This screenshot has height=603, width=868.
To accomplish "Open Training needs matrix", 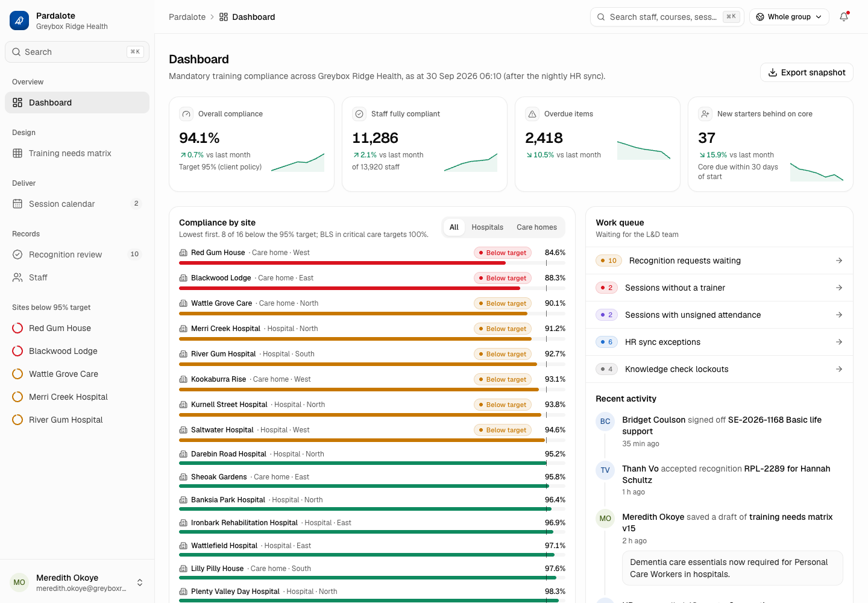I will point(77,153).
